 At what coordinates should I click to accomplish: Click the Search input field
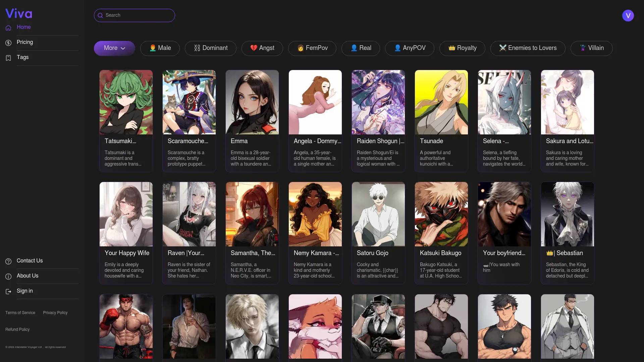pyautogui.click(x=134, y=15)
